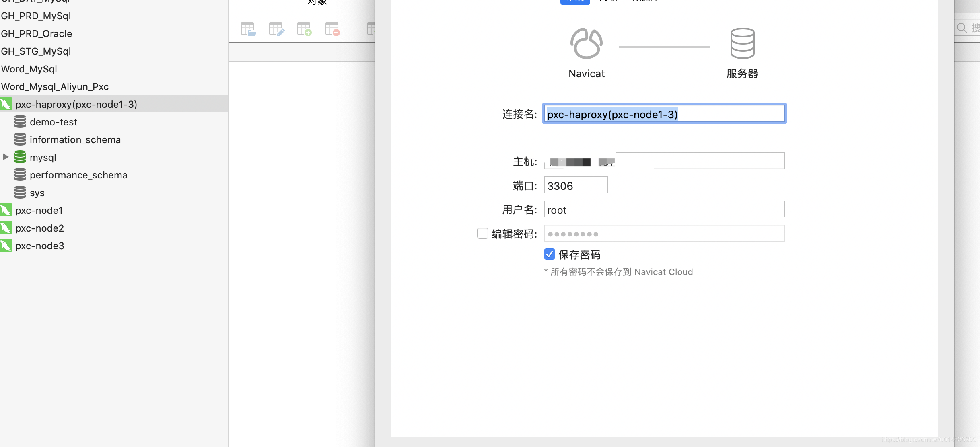Click the pxc-node3 connection icon
980x447 pixels.
tap(6, 246)
